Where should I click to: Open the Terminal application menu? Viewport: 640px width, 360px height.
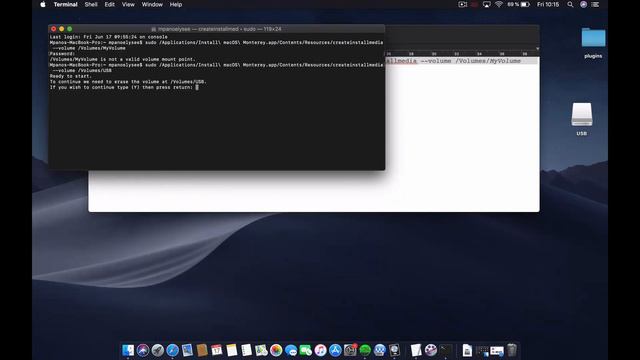click(65, 4)
